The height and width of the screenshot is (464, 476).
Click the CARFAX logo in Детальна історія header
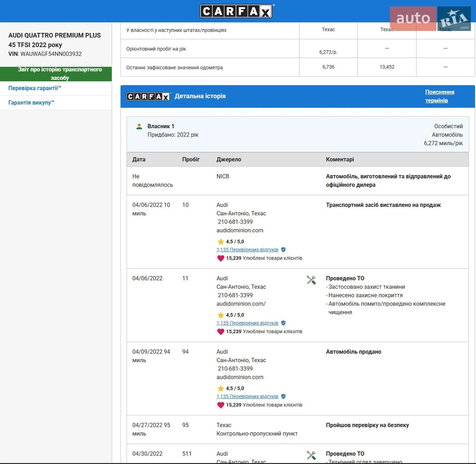[x=148, y=96]
